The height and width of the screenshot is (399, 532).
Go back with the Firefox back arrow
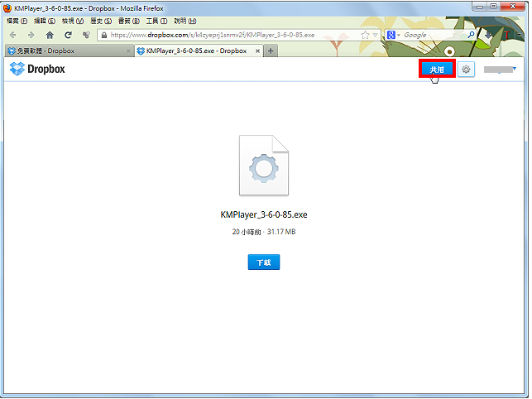point(13,35)
